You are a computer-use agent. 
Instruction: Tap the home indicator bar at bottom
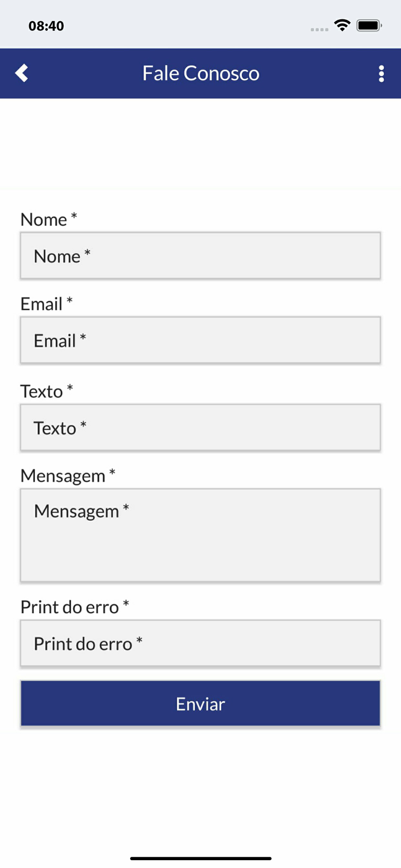[200, 858]
